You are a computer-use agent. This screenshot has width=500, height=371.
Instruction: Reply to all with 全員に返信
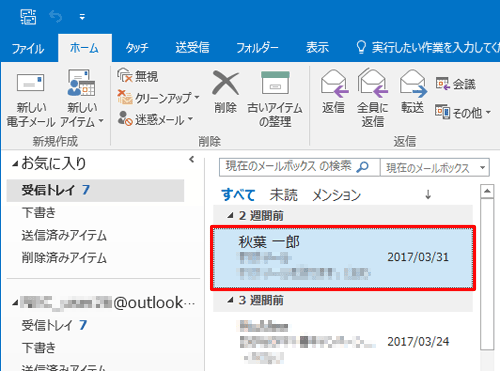(x=373, y=98)
